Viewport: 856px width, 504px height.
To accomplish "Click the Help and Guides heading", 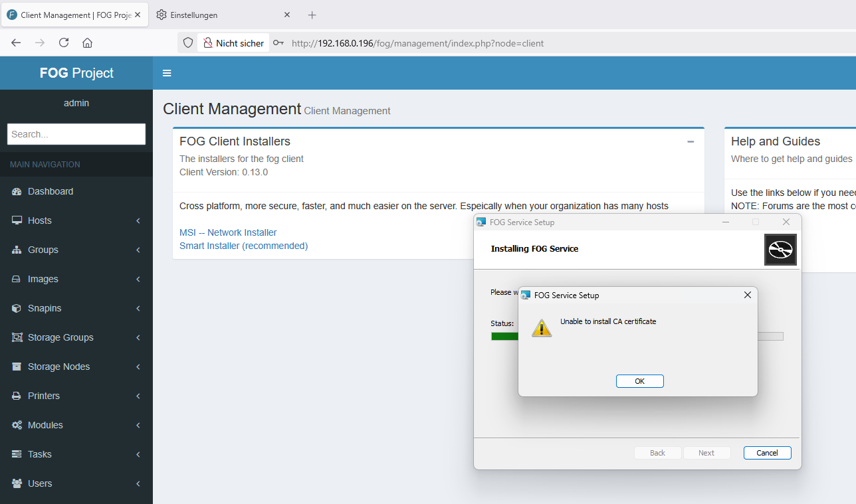I will click(x=776, y=141).
